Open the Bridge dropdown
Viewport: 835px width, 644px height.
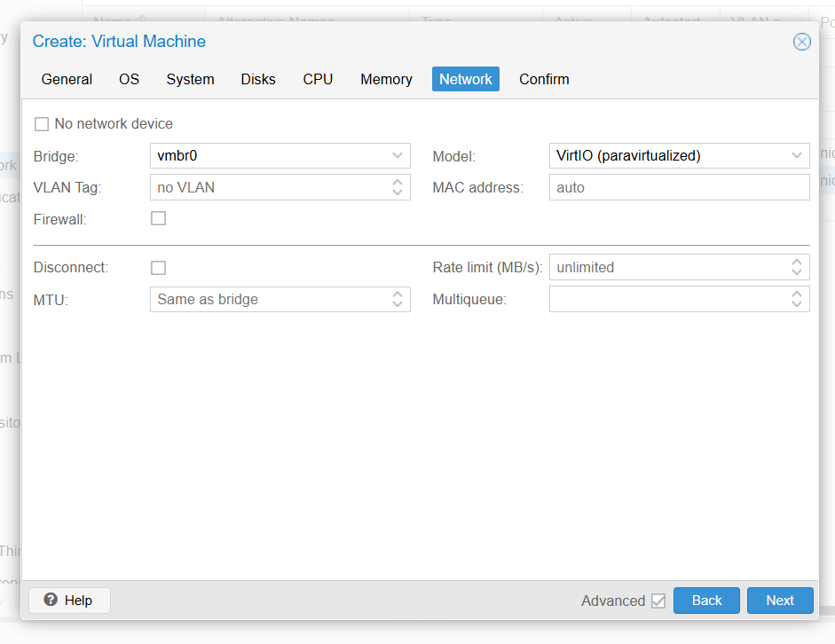[398, 155]
